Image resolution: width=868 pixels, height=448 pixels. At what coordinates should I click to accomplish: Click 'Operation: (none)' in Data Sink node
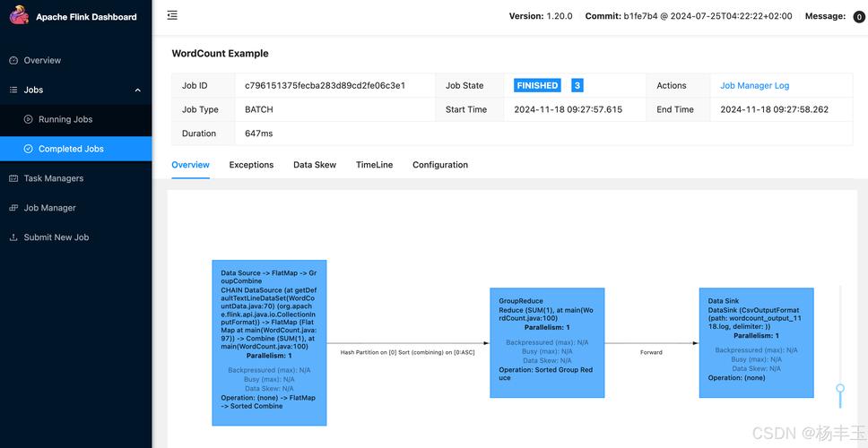click(x=736, y=378)
